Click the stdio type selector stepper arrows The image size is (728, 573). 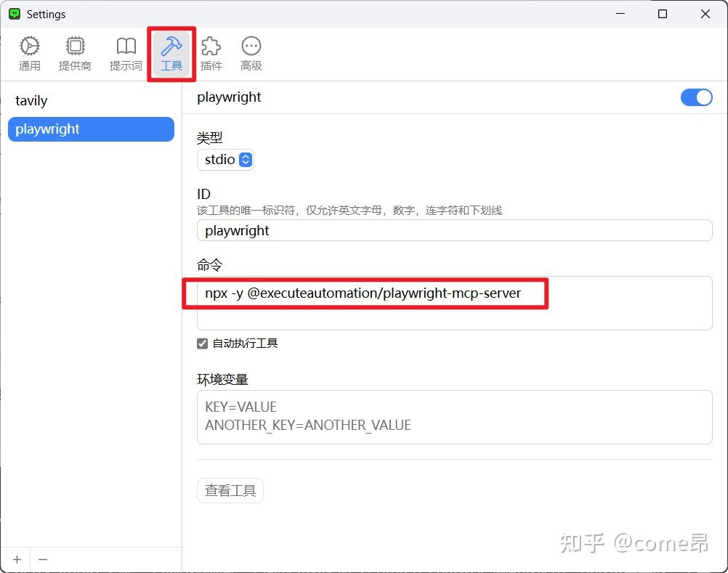246,160
